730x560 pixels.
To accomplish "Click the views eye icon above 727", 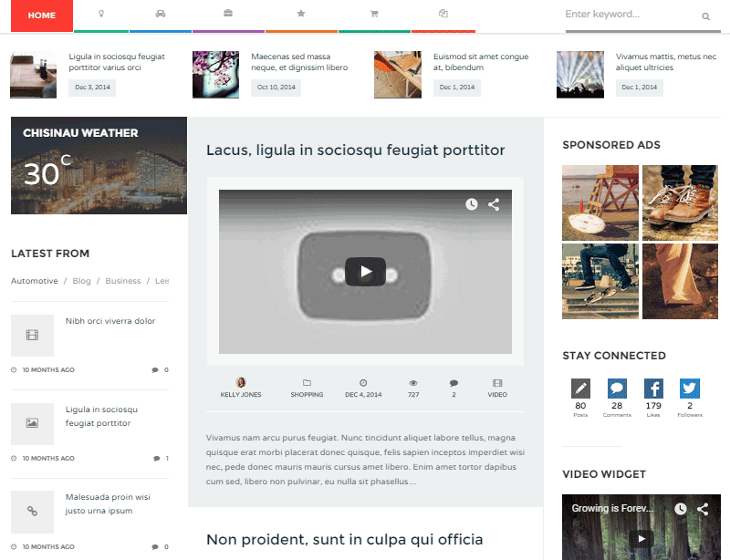I will (x=413, y=383).
